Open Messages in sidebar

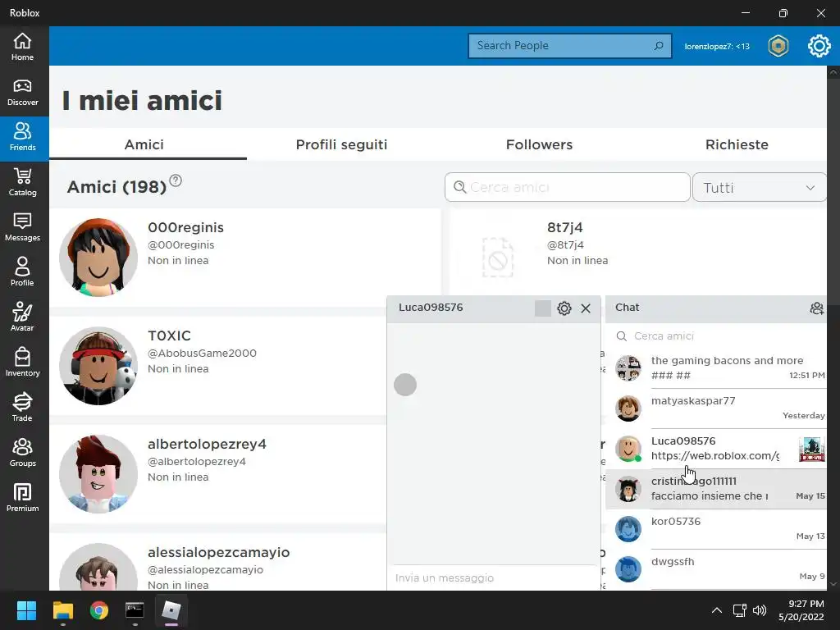(22, 228)
